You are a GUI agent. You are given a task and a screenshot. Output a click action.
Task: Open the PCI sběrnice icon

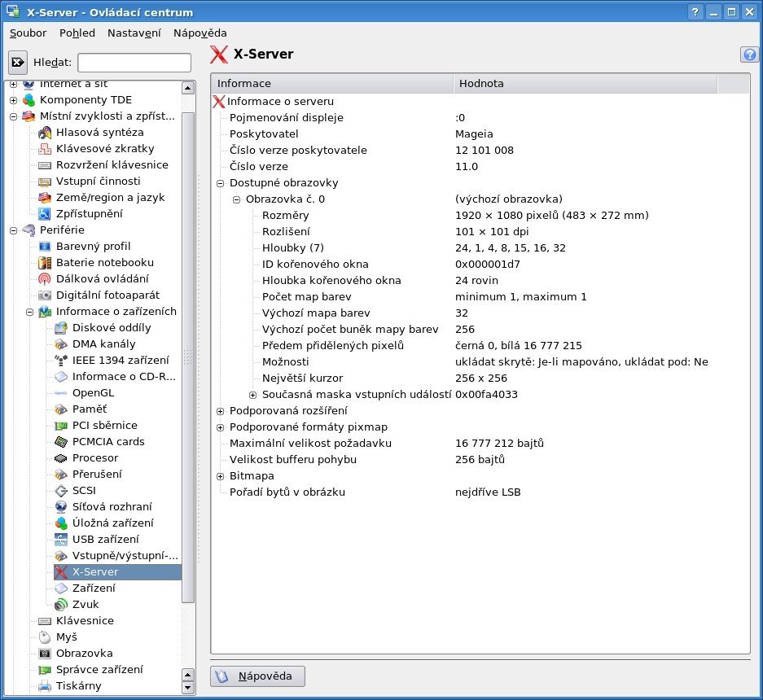pyautogui.click(x=61, y=426)
